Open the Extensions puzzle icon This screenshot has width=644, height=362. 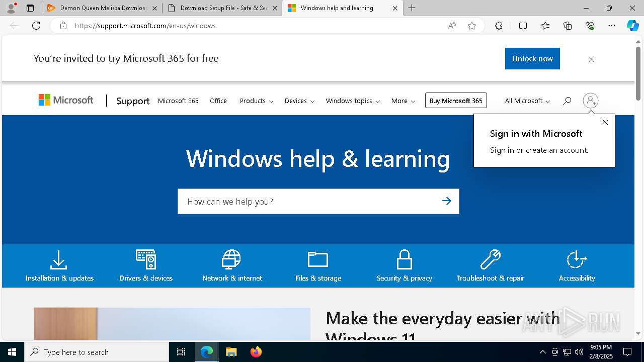pyautogui.click(x=499, y=26)
